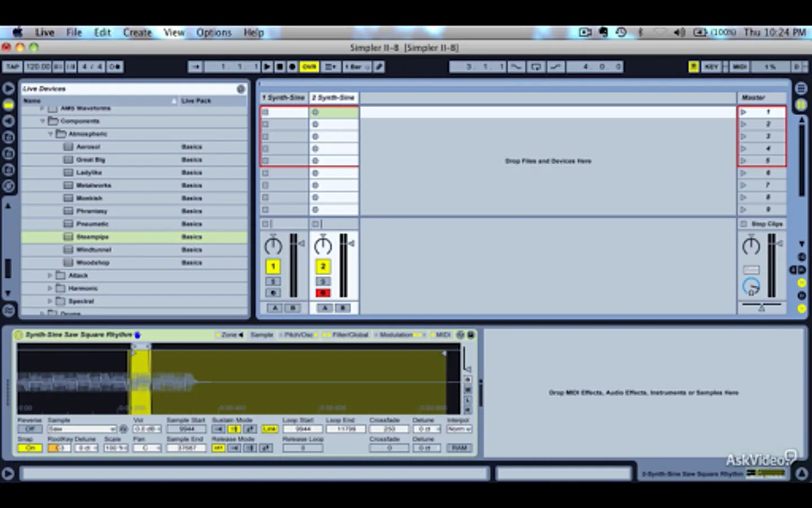Click the Time Machine icon in menu bar

pyautogui.click(x=621, y=32)
